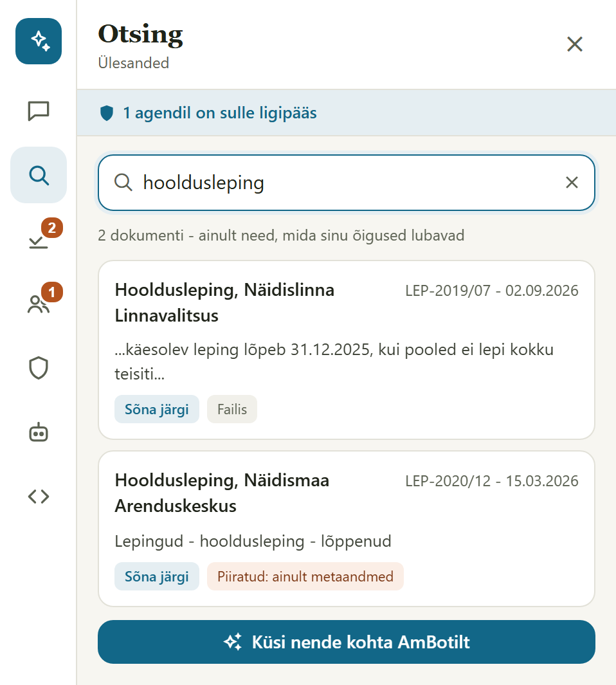
Task: Open Hooldusleping, Näidismaa Arenduskeskus result
Action: point(347,529)
